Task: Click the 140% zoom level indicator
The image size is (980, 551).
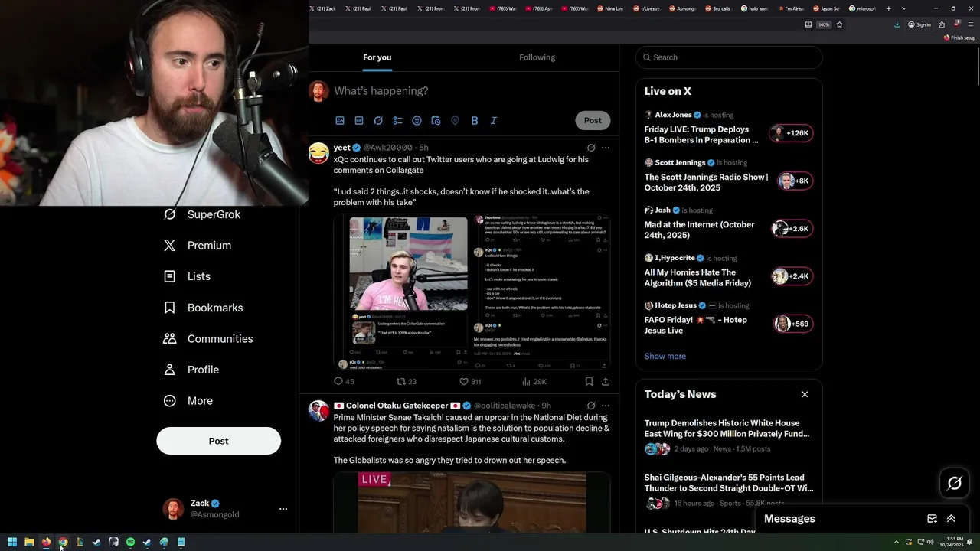Action: pos(824,24)
